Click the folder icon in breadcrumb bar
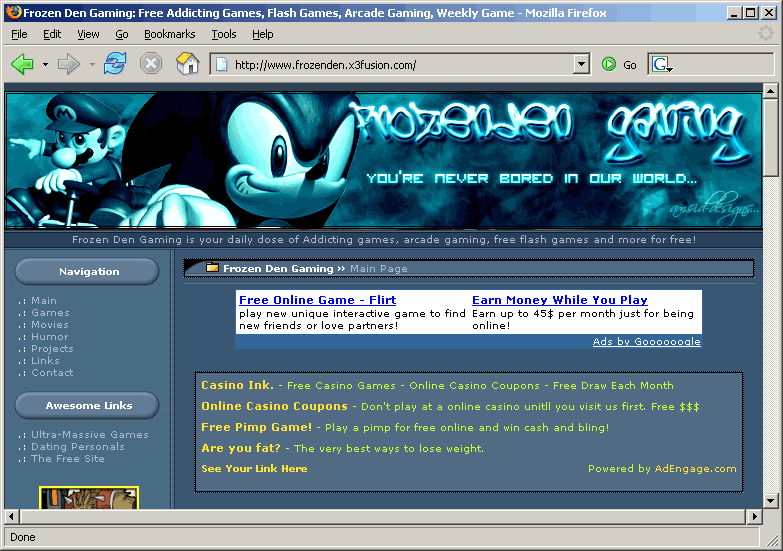The height and width of the screenshot is (551, 783). click(x=212, y=268)
